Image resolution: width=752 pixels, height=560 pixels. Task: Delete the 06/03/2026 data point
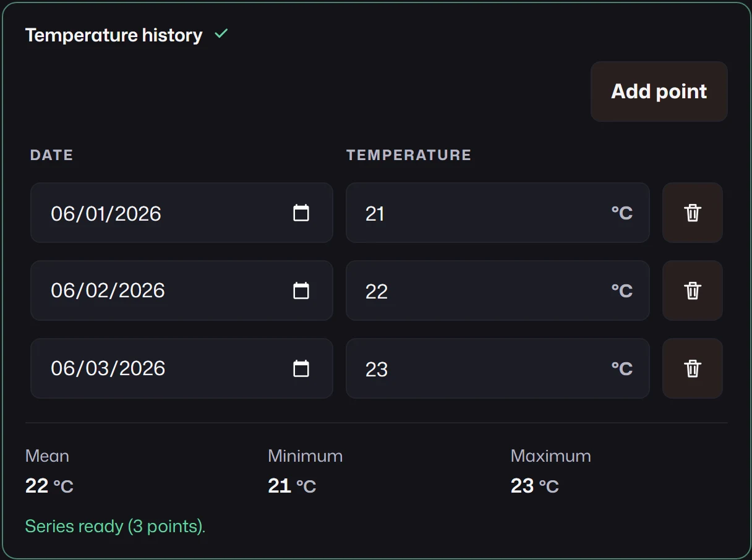tap(693, 368)
